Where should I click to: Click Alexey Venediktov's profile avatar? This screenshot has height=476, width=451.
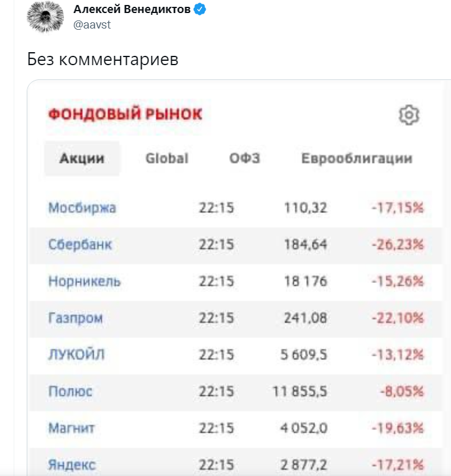45,16
